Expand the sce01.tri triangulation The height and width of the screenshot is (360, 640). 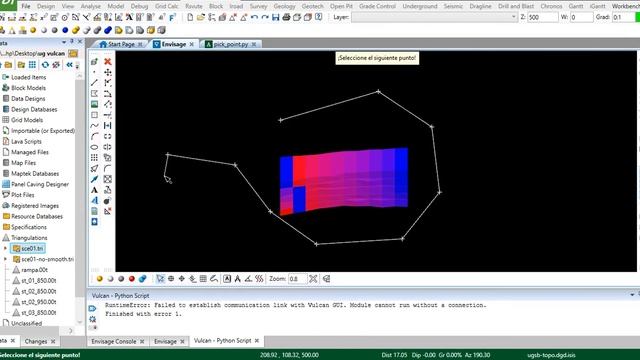(5, 248)
